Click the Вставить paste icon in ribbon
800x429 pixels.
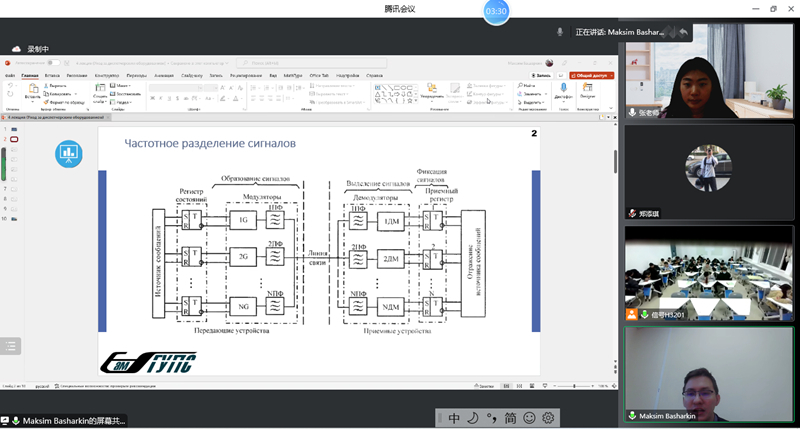click(x=34, y=90)
